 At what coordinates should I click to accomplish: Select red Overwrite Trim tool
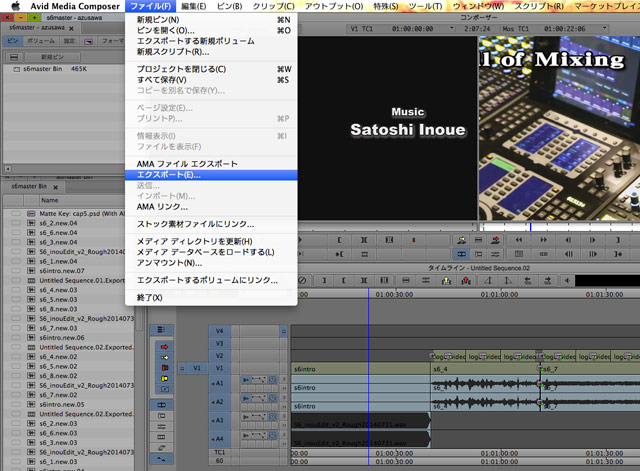coord(164,368)
